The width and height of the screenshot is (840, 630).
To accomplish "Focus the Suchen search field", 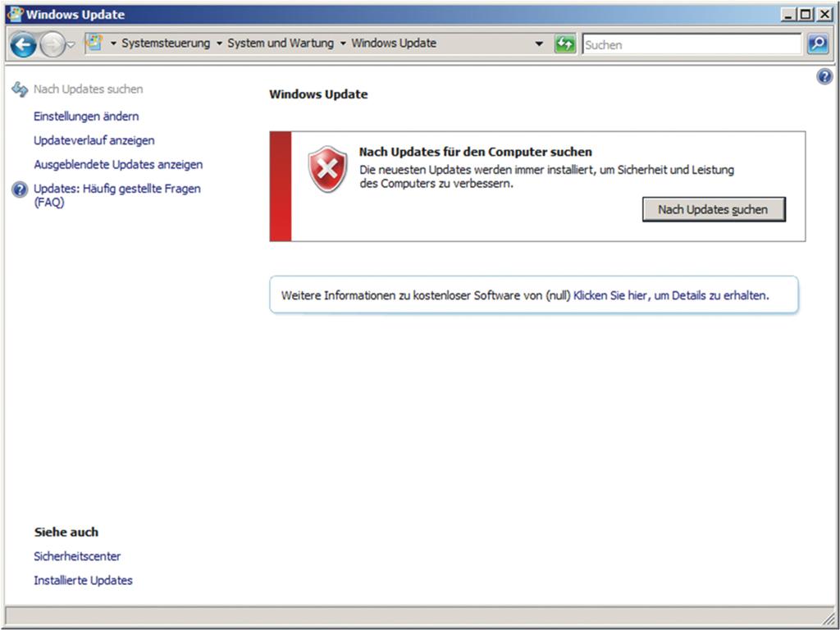I will [x=692, y=44].
